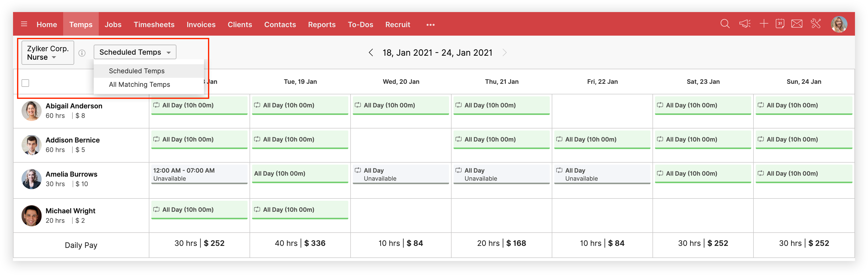This screenshot has height=275, width=868.
Task: Click Michael Wright's profile photo
Action: tap(31, 216)
